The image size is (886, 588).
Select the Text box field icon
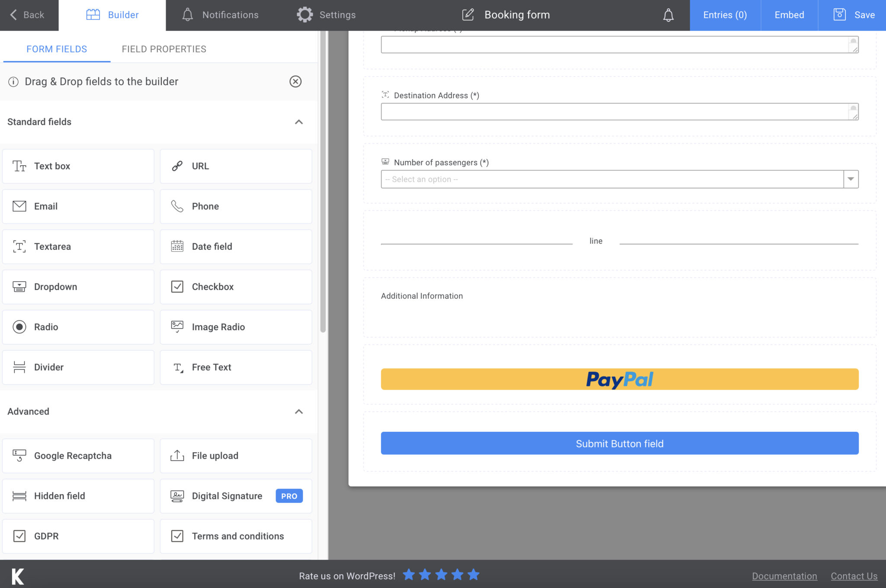(x=19, y=166)
